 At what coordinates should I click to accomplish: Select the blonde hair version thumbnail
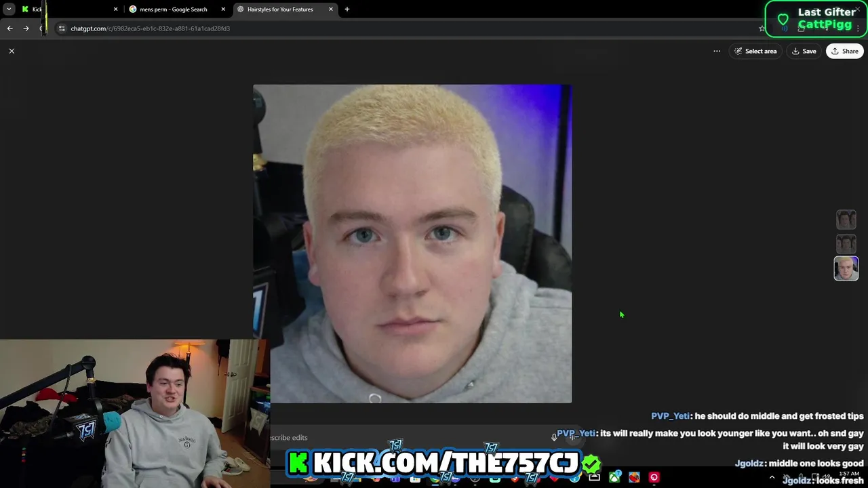[x=846, y=268]
